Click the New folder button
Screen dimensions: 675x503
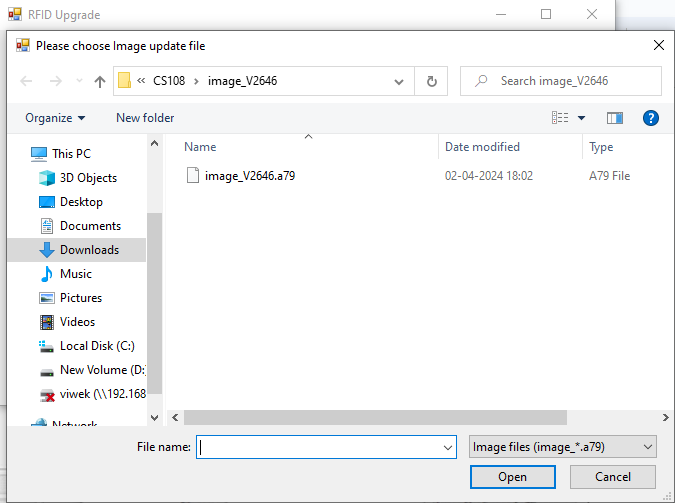tap(145, 118)
